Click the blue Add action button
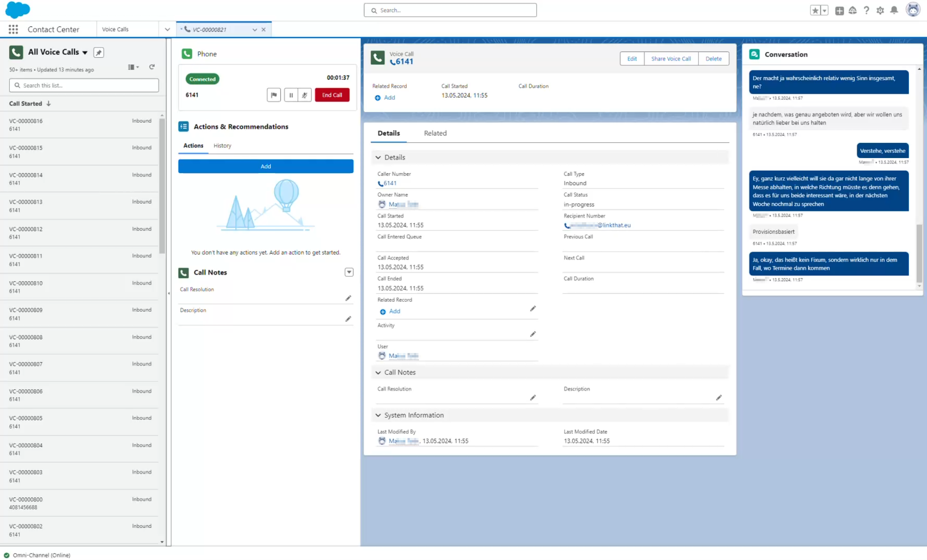 266,166
